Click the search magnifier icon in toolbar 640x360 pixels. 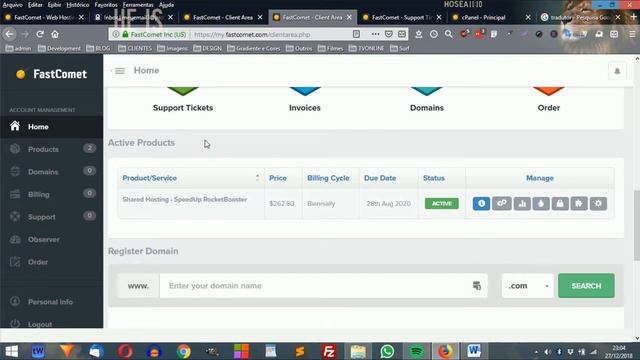coord(449,34)
